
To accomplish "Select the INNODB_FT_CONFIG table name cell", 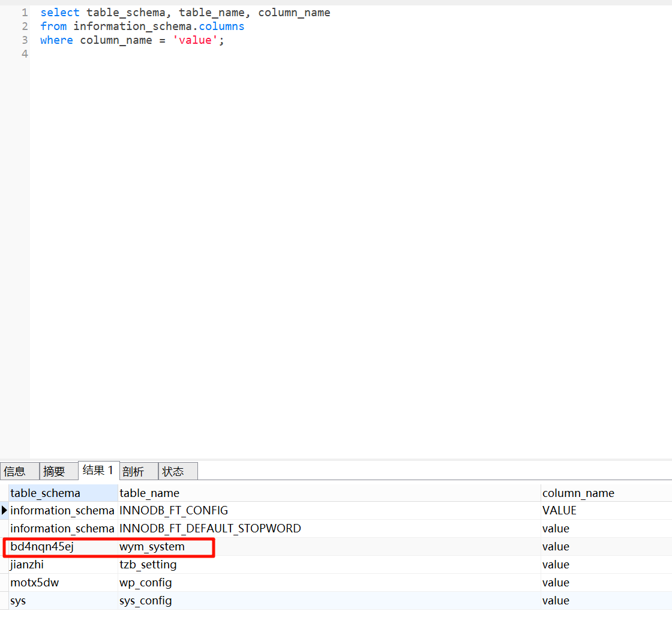I will [x=174, y=511].
